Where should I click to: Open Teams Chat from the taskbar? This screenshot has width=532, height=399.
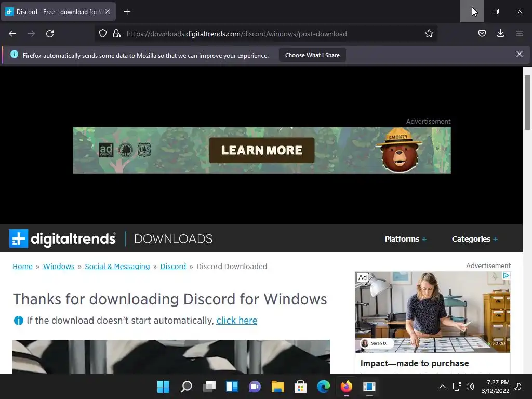click(x=255, y=387)
